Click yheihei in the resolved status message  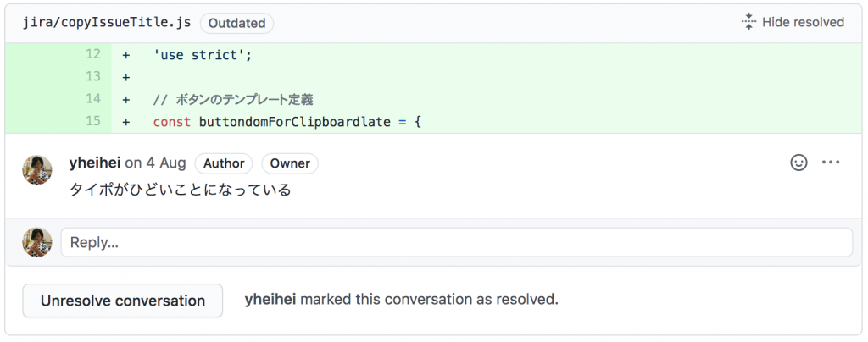[270, 300]
